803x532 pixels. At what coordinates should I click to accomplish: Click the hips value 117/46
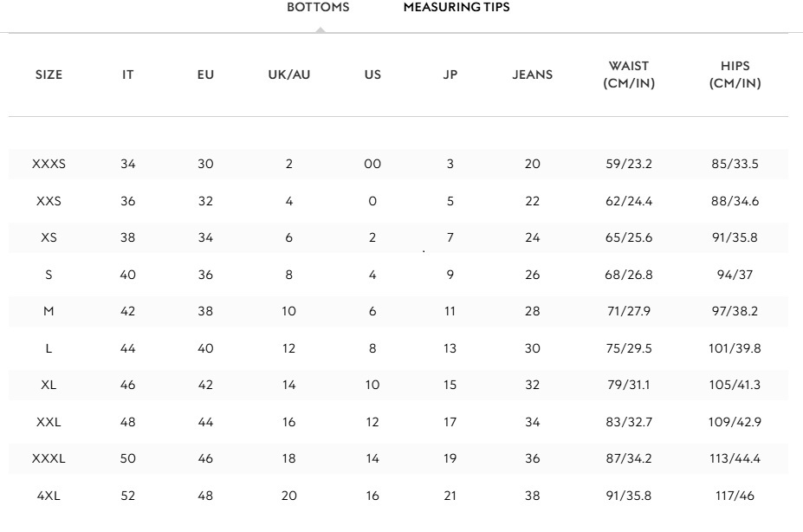(735, 496)
